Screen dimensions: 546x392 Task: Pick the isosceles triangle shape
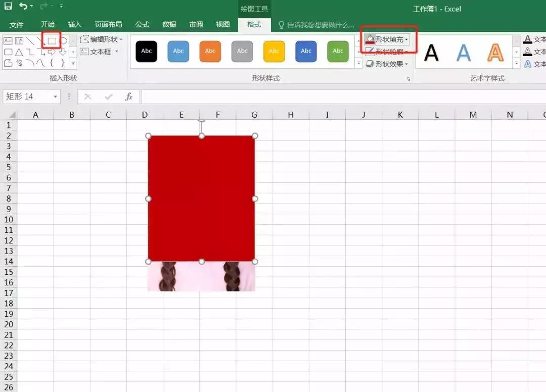19,52
